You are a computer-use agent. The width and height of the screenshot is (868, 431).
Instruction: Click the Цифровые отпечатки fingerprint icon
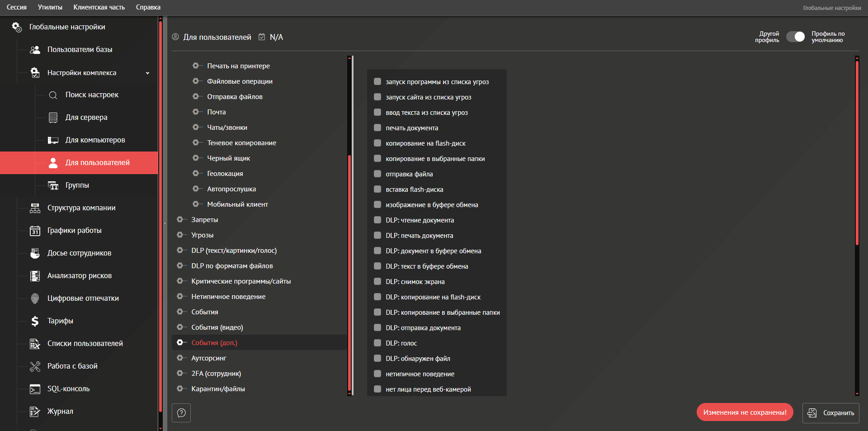(35, 298)
